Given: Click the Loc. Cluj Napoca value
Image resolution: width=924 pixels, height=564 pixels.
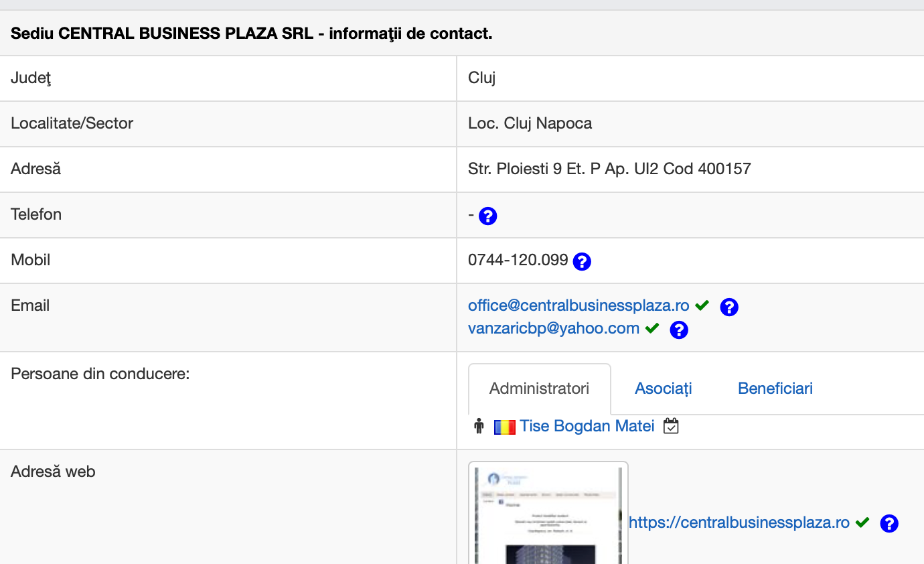Looking at the screenshot, I should pyautogui.click(x=530, y=123).
